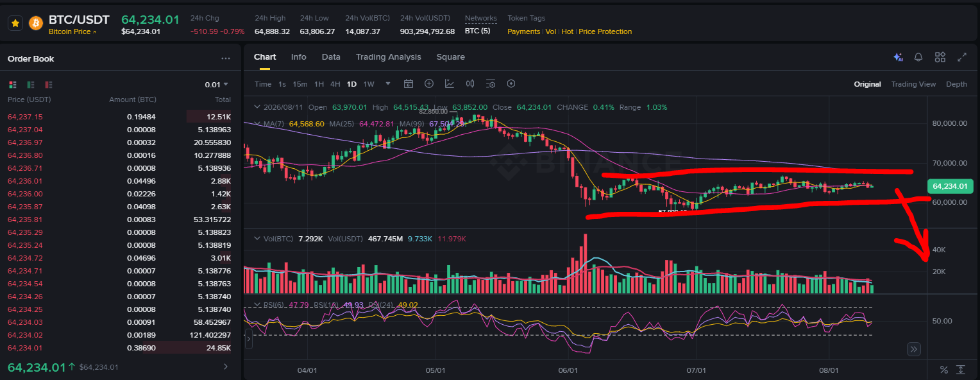Switch to Original chart view
Viewport: 980px width, 380px height.
pos(867,84)
